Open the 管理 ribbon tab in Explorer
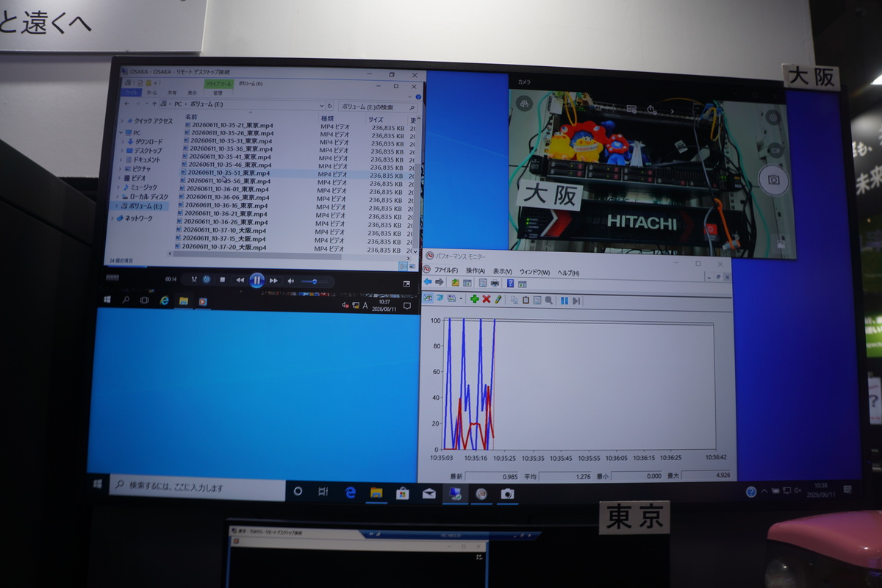 coord(218,93)
